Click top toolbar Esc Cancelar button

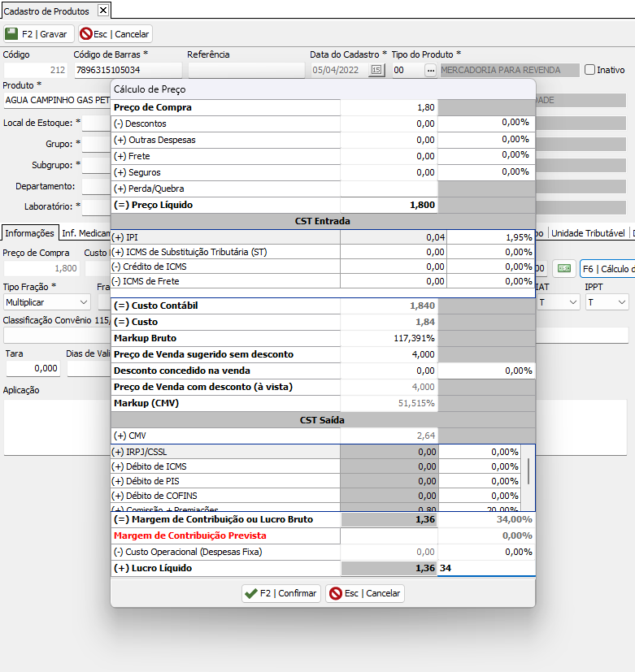pyautogui.click(x=115, y=34)
